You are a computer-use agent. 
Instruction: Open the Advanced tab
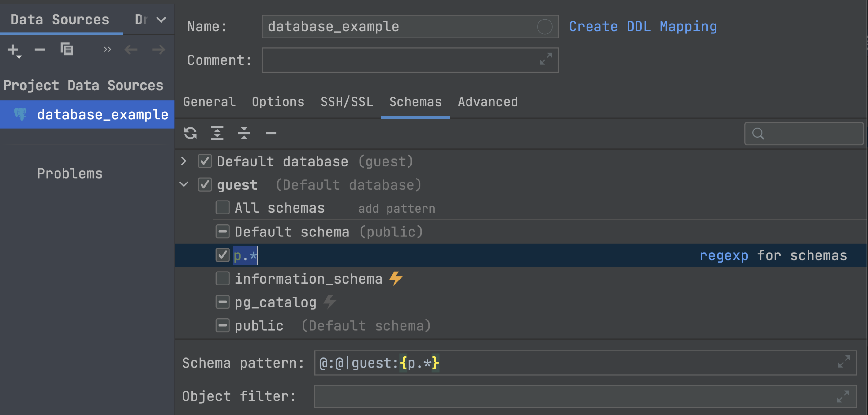click(x=488, y=102)
